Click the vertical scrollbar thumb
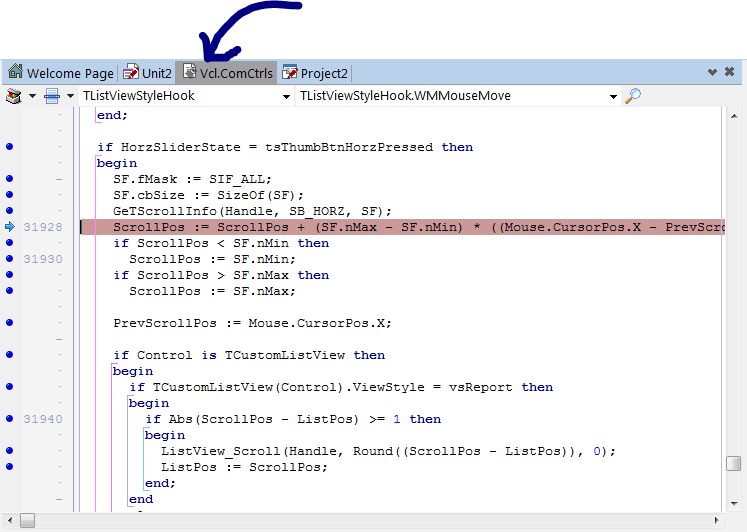 (x=734, y=463)
